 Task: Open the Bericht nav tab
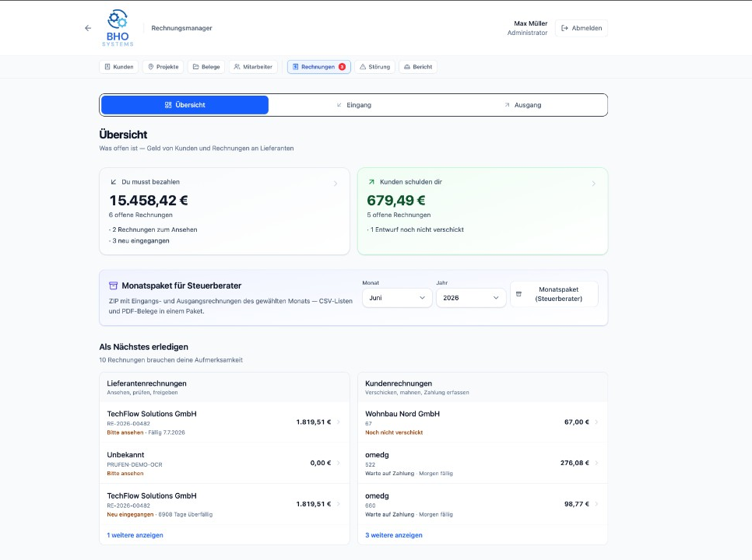tap(418, 67)
